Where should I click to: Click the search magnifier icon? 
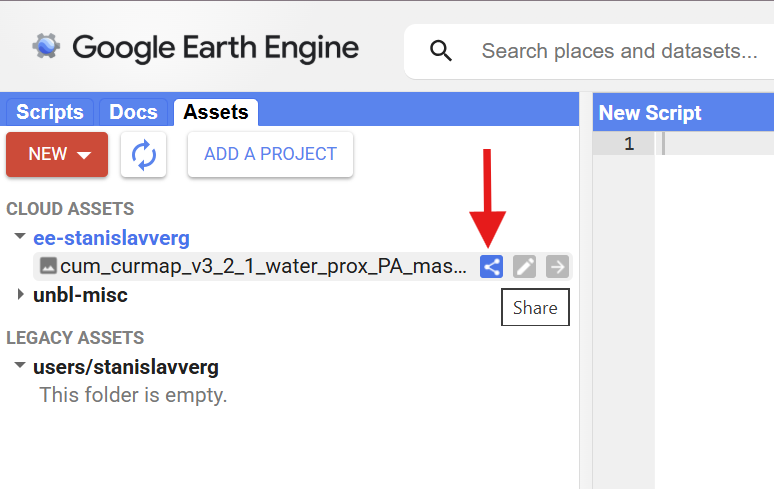click(x=438, y=51)
